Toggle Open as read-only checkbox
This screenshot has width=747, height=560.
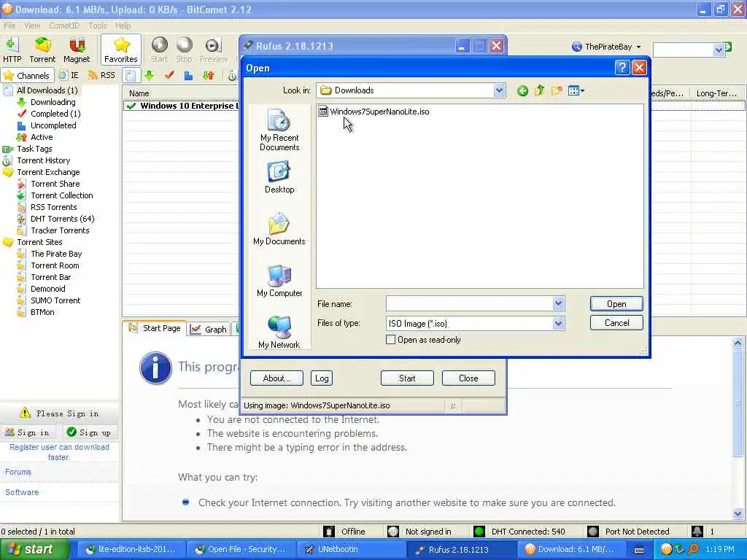pyautogui.click(x=390, y=340)
